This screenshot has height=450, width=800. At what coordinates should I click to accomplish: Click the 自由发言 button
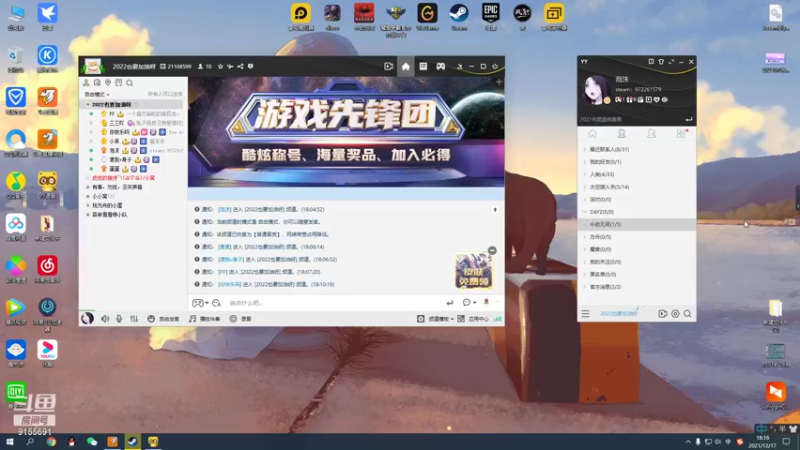point(163,319)
